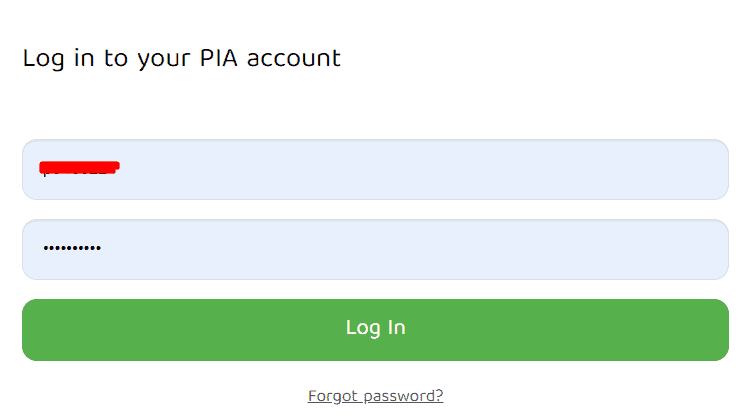Select the field above the password box
753x418 pixels.
click(375, 170)
